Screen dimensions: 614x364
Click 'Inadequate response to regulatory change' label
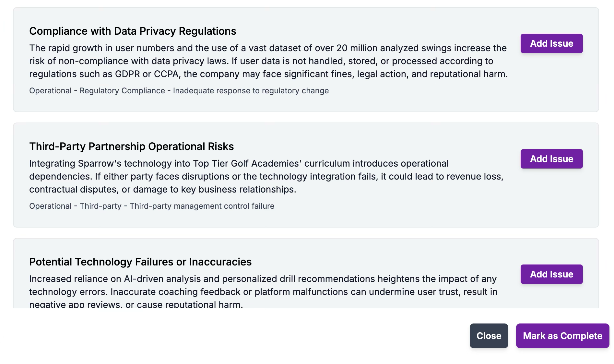coord(251,91)
